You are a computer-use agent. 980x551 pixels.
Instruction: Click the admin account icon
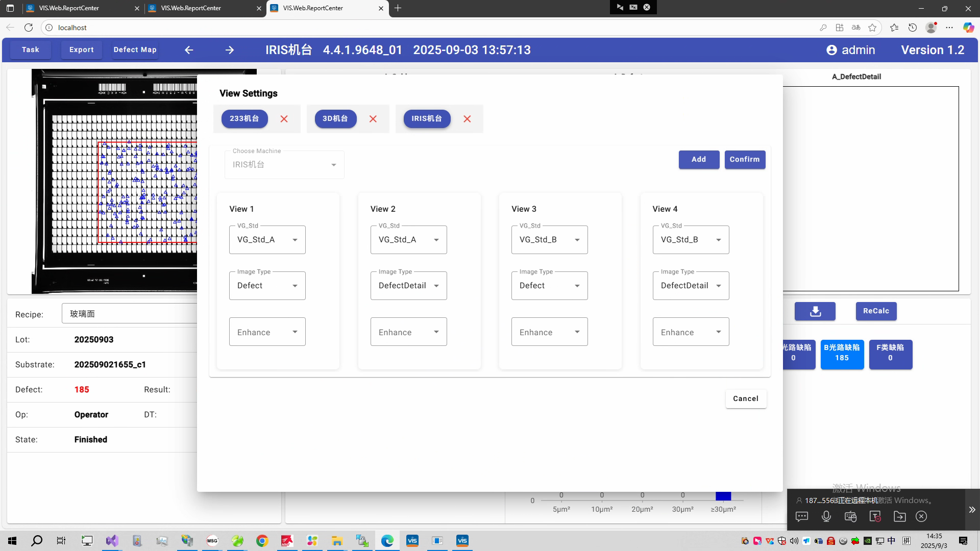point(831,50)
